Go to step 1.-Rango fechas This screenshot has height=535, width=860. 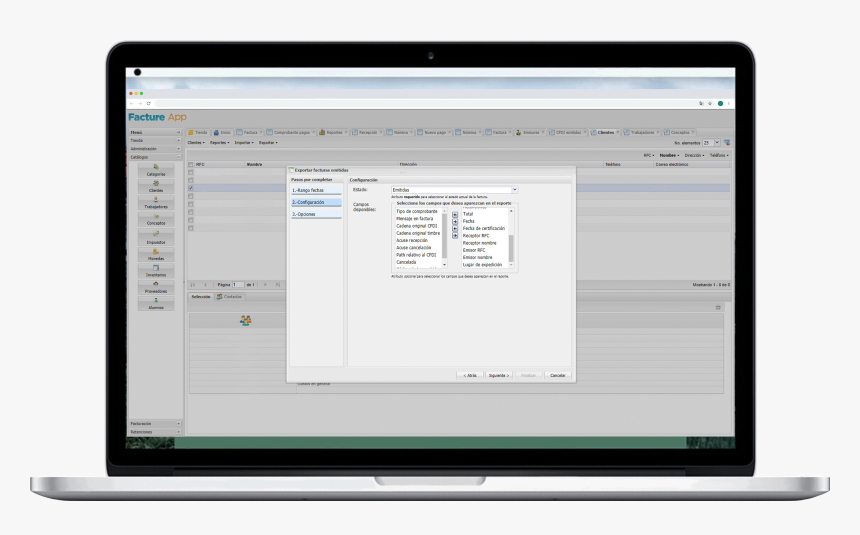(316, 190)
